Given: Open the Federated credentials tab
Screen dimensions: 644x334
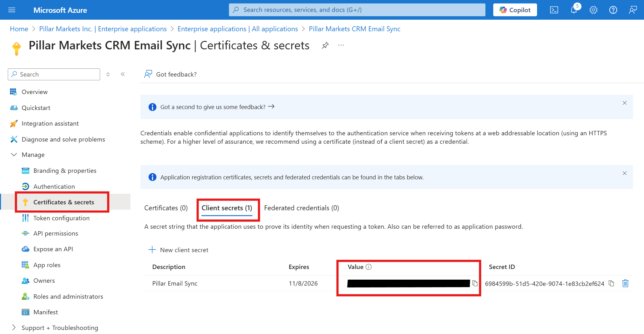Looking at the screenshot, I should coord(301,208).
